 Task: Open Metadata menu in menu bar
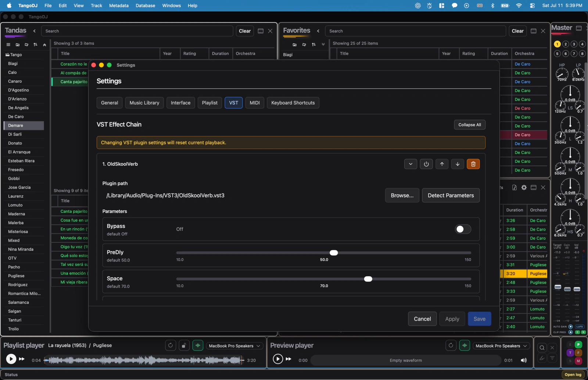119,6
